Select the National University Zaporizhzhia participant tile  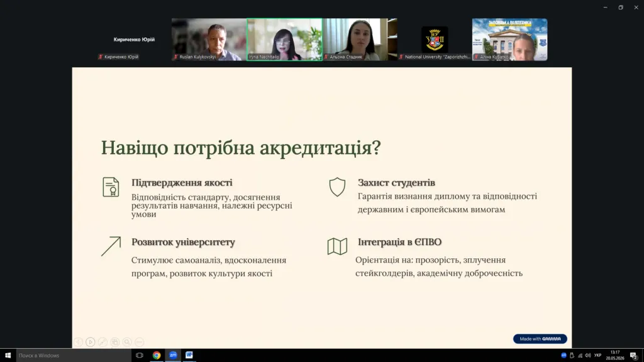[x=435, y=40]
